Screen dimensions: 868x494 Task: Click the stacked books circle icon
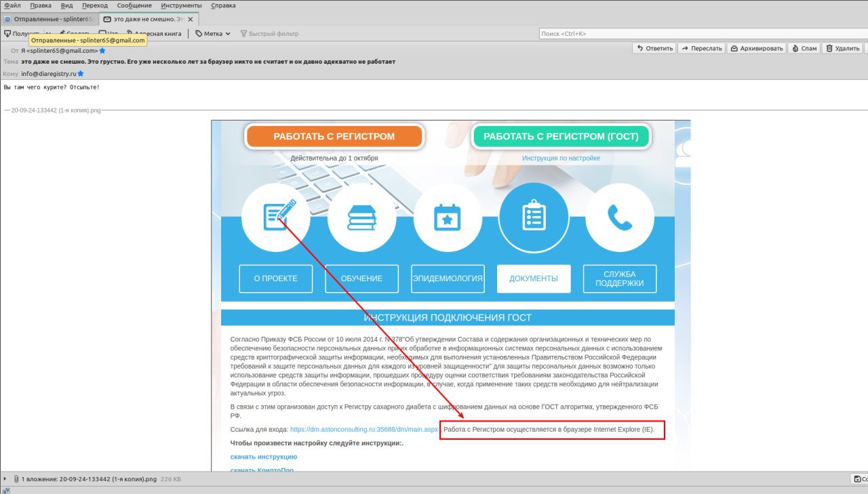click(x=362, y=217)
